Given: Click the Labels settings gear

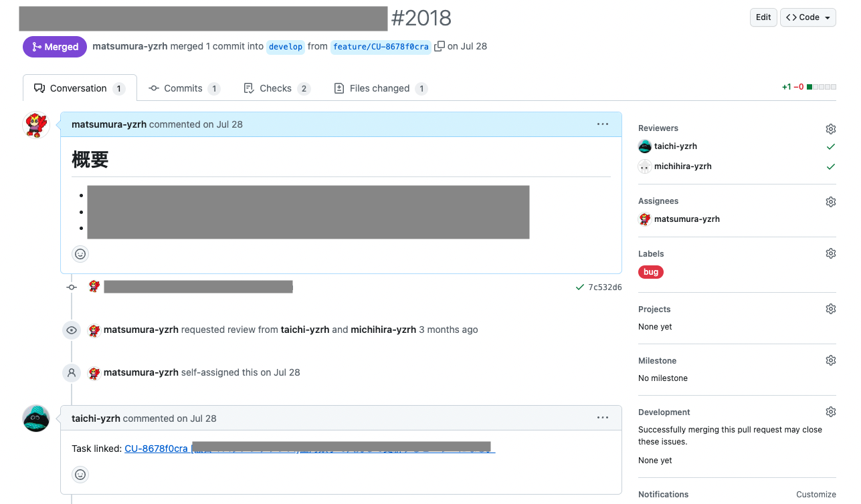Looking at the screenshot, I should point(830,253).
